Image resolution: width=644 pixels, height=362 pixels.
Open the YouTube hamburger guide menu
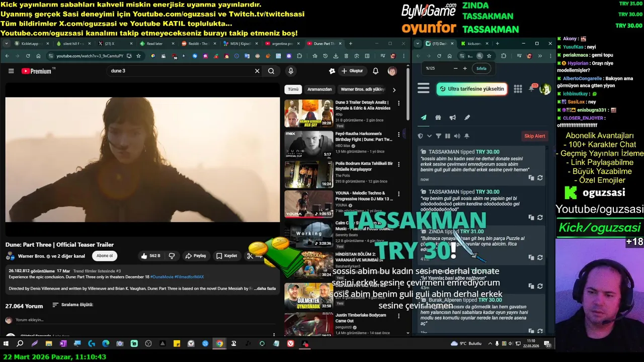point(11,71)
